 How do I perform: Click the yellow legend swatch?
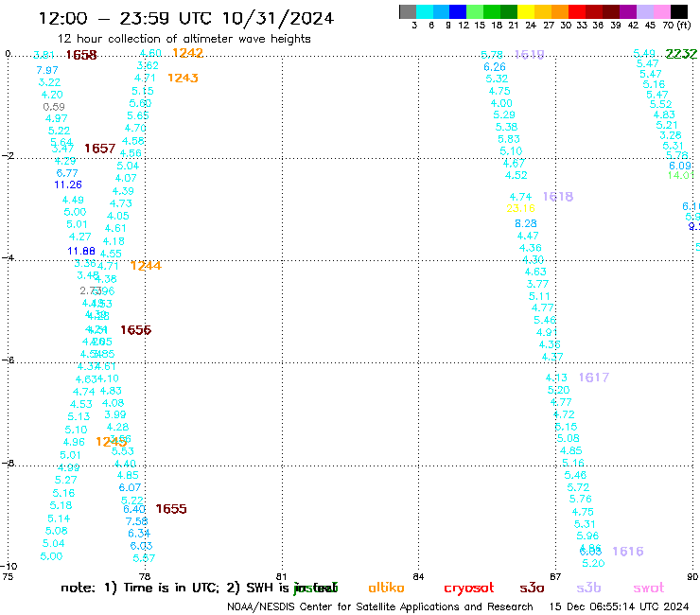525,12
